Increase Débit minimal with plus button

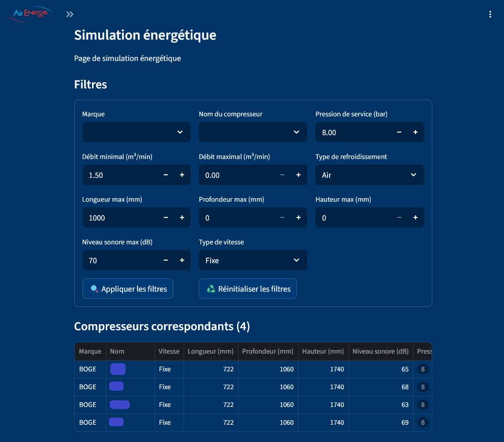pos(182,175)
